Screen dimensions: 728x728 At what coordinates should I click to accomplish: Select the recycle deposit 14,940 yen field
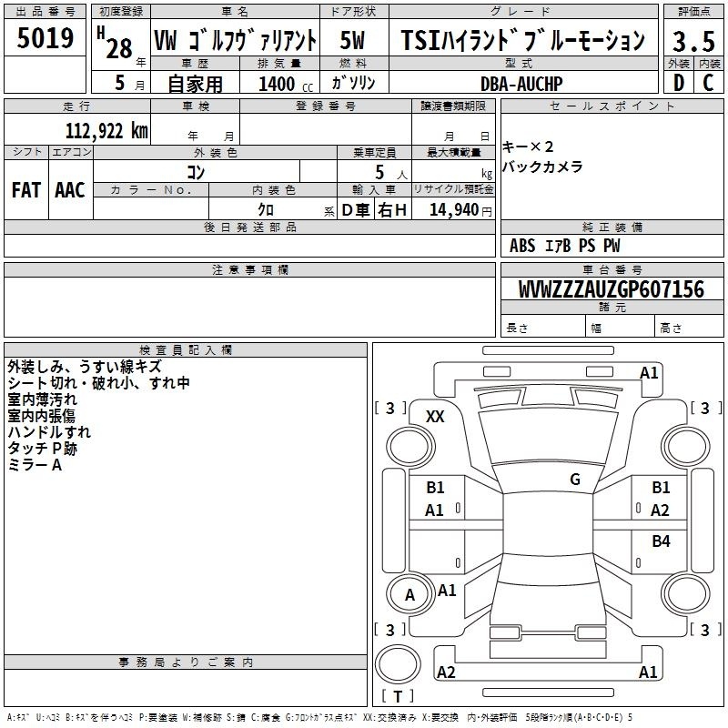[x=453, y=210]
